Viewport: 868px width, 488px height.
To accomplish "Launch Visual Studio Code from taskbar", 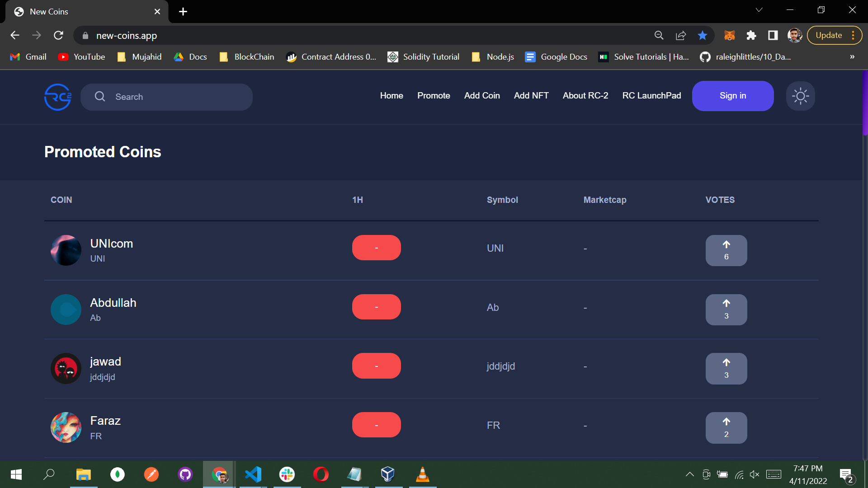I will (253, 474).
